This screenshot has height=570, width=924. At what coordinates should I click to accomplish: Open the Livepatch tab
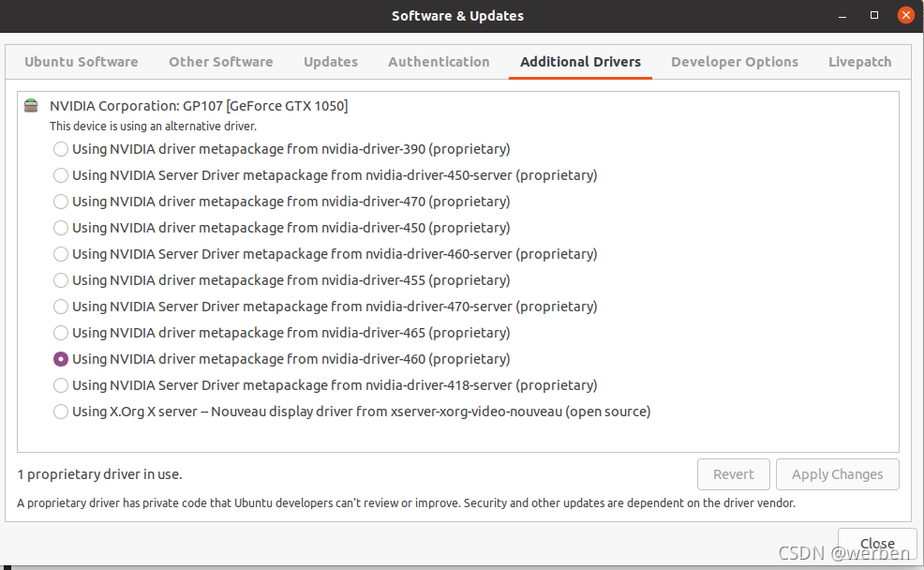point(859,62)
